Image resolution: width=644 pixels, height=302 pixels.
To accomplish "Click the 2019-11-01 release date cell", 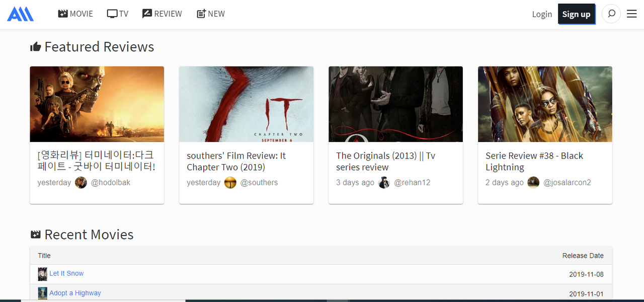I will coord(587,294).
